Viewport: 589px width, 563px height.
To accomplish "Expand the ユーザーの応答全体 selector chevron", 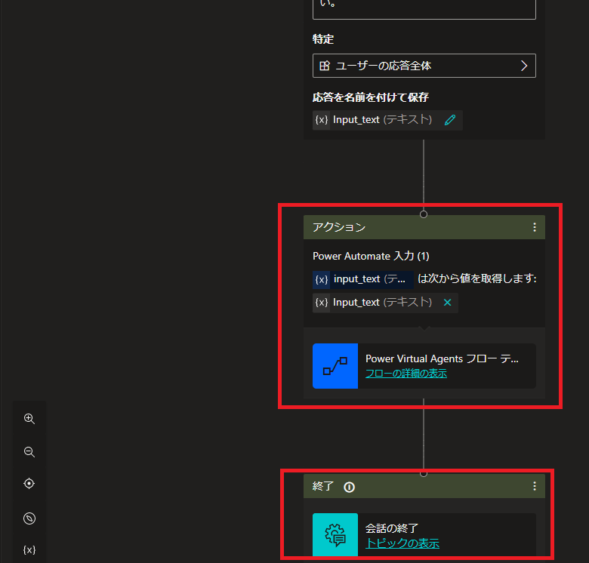I will pyautogui.click(x=524, y=66).
